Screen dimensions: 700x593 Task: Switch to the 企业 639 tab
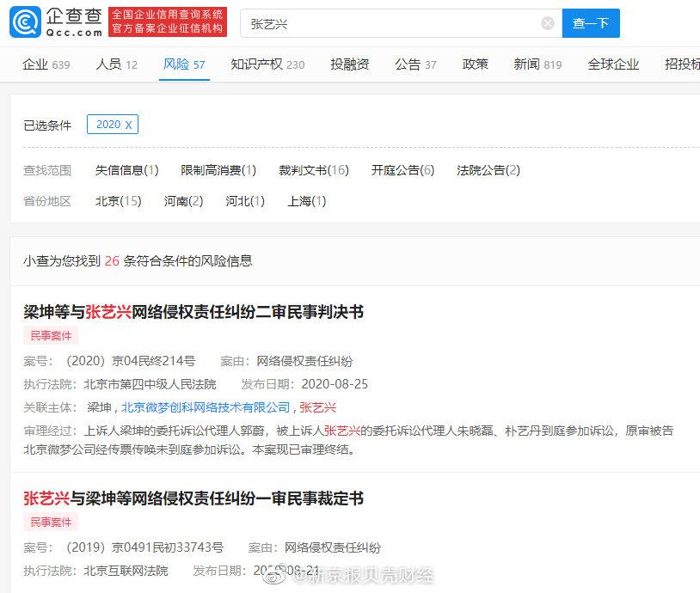[46, 64]
